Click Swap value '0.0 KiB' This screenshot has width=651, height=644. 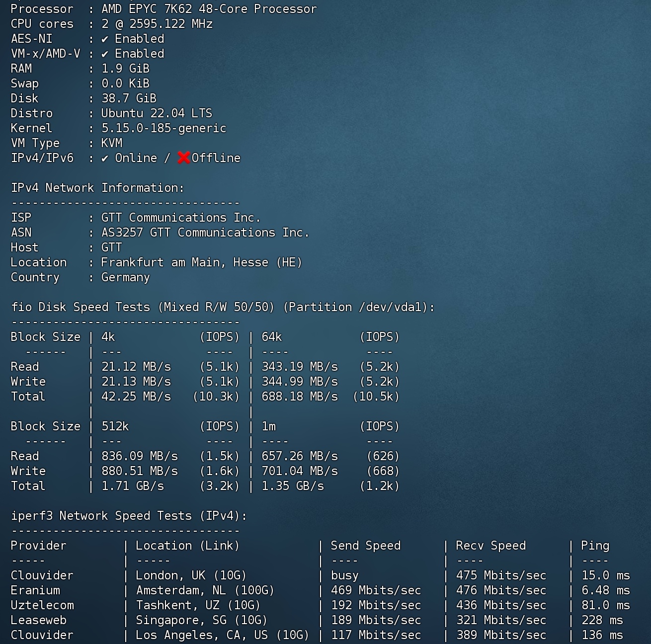click(125, 83)
